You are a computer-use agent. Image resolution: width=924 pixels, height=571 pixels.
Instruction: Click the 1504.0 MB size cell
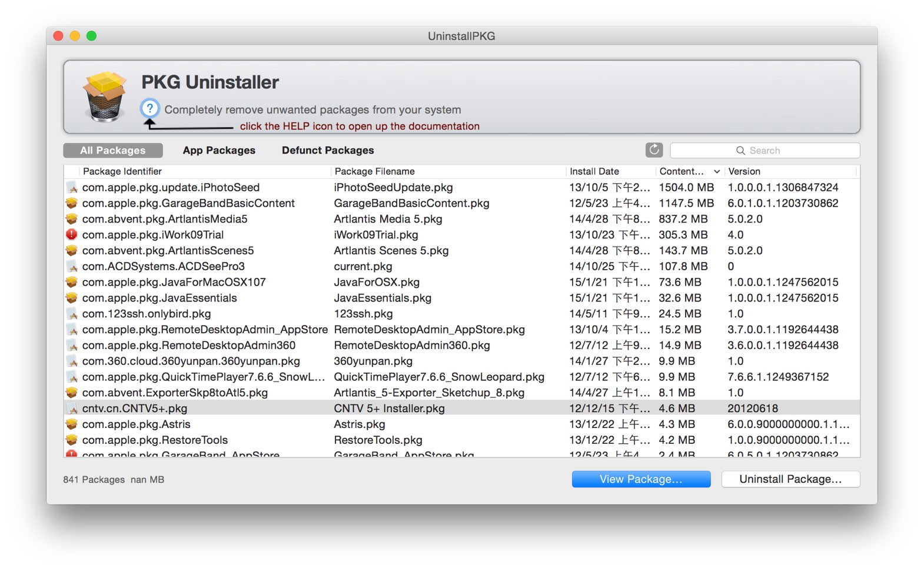point(686,187)
